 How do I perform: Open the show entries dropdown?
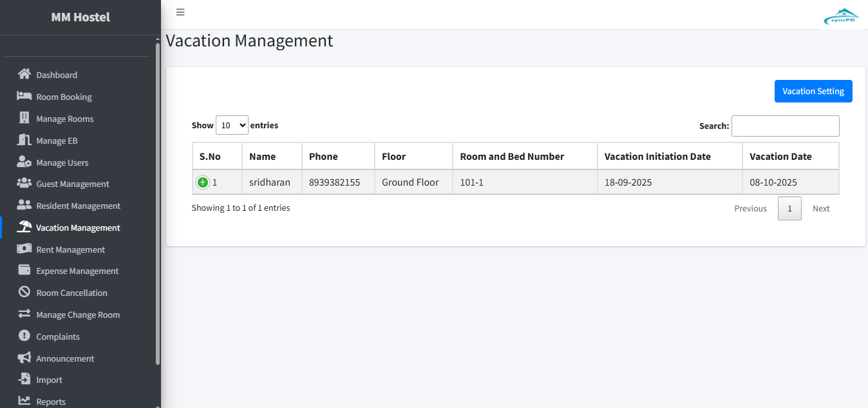232,126
